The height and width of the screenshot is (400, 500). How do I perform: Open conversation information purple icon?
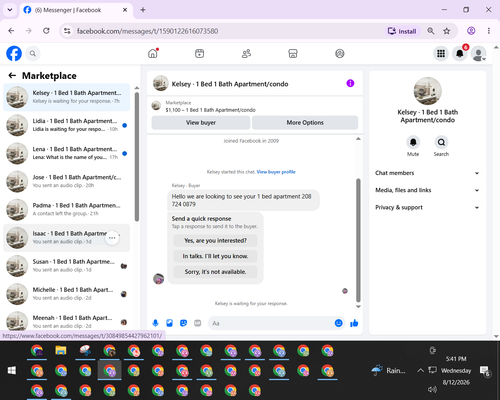350,83
